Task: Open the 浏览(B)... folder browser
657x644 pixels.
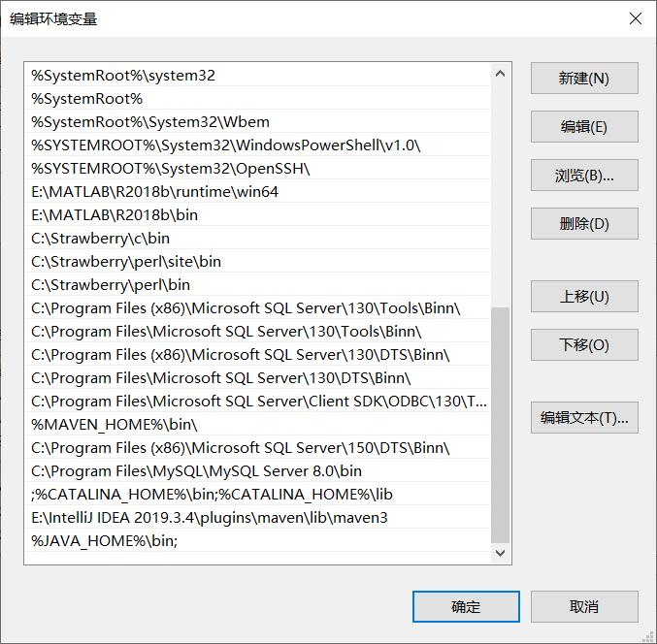Action: coord(584,175)
